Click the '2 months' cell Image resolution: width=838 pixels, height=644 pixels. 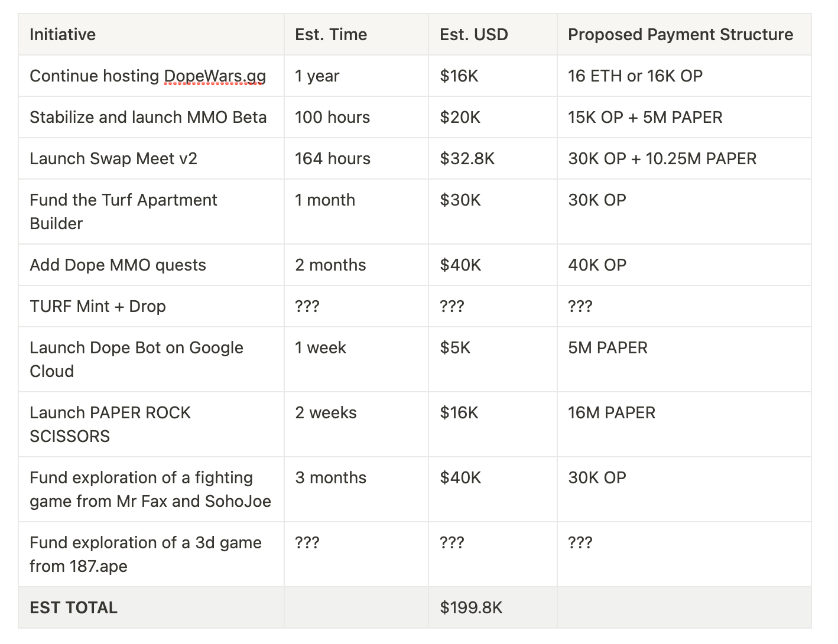tap(356, 265)
